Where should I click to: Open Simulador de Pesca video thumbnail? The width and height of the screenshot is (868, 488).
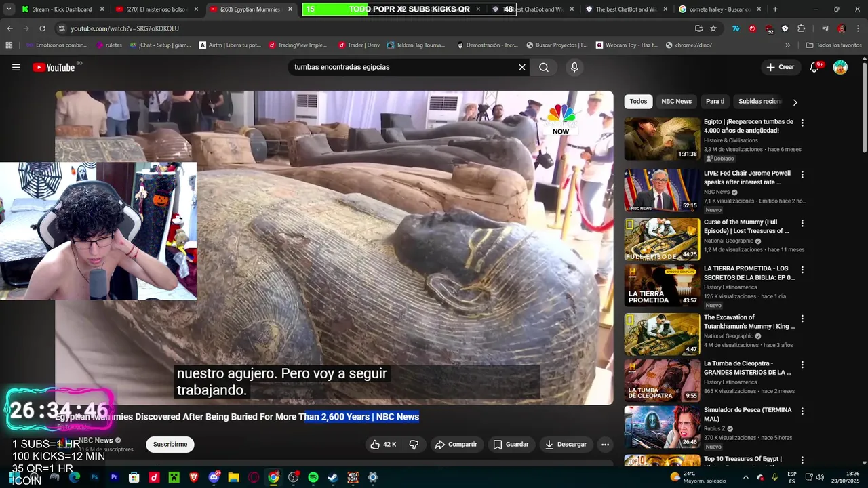(662, 427)
